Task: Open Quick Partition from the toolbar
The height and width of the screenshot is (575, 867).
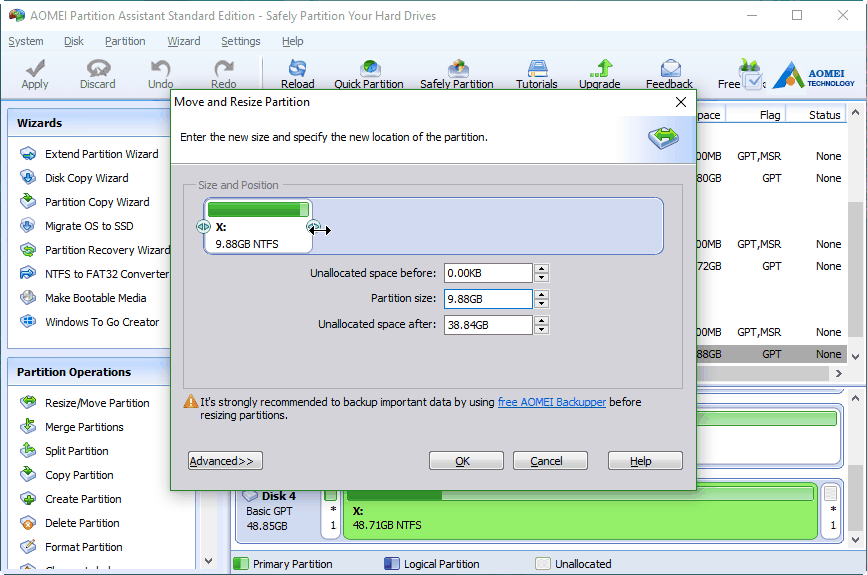Action: [x=369, y=74]
